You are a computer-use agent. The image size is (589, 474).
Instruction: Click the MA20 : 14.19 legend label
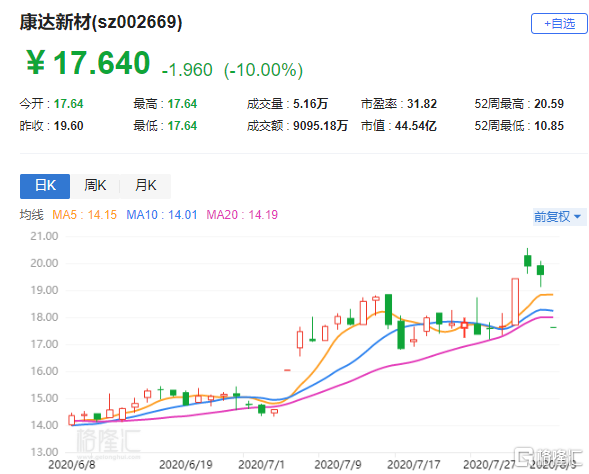[242, 215]
